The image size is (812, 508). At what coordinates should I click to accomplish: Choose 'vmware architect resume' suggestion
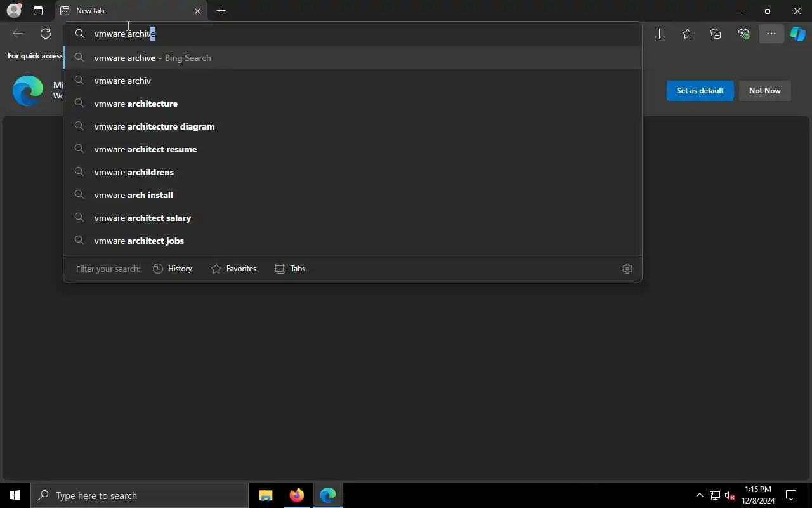coord(353,149)
